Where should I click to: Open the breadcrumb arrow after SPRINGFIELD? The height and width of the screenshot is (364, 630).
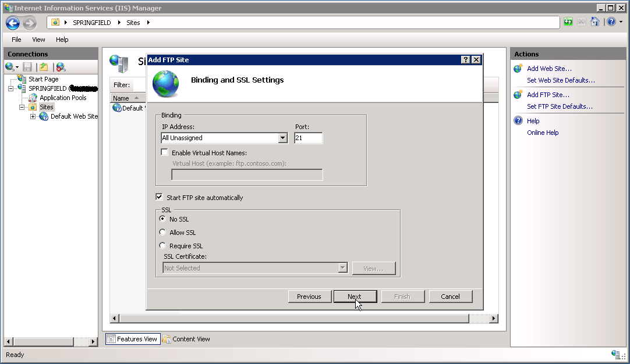click(119, 23)
